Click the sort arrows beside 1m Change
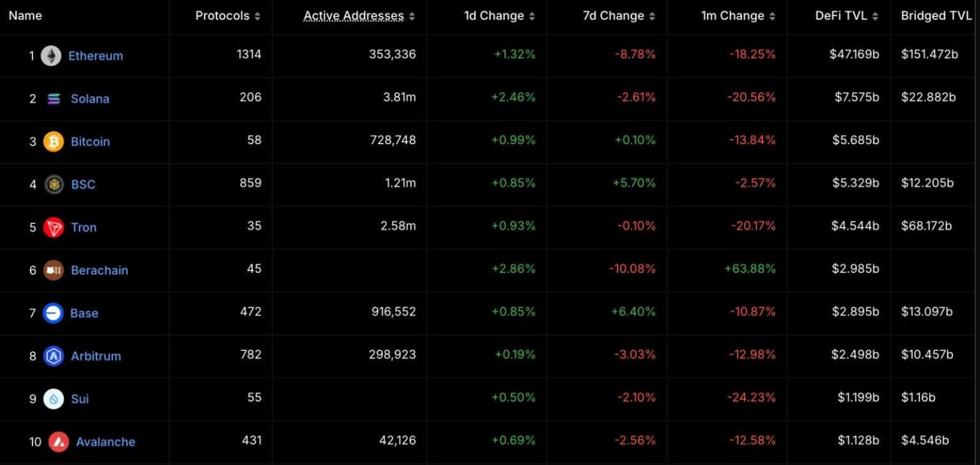 click(773, 16)
